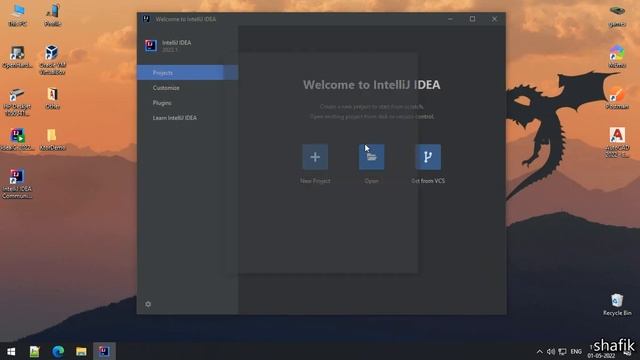640x360 pixels.
Task: Select the Projects tab
Action: coord(187,73)
